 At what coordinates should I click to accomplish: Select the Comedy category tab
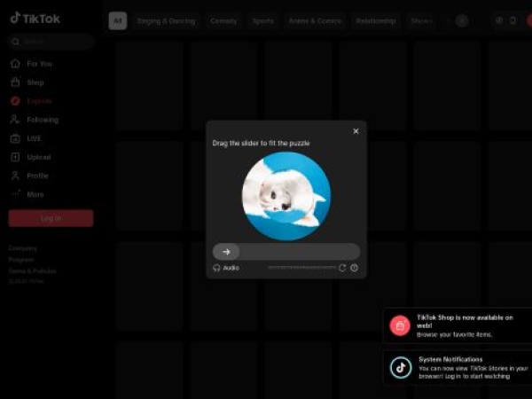tap(223, 20)
